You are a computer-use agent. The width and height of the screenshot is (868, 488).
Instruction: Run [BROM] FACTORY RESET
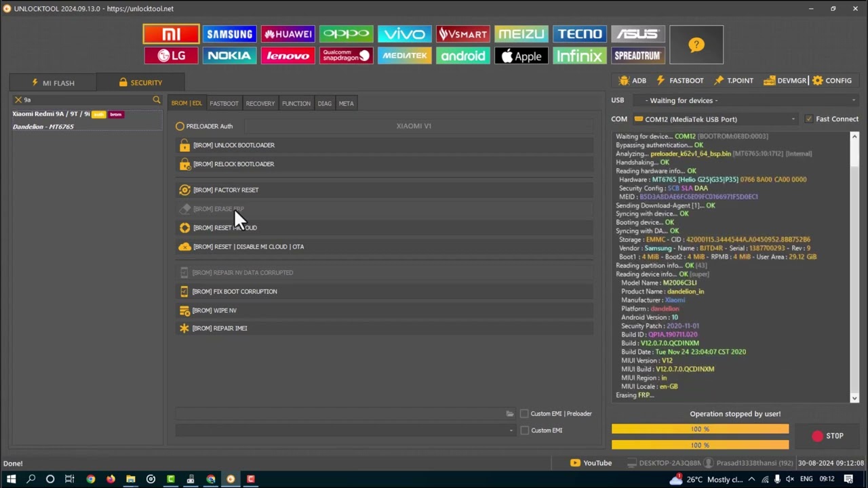(384, 190)
